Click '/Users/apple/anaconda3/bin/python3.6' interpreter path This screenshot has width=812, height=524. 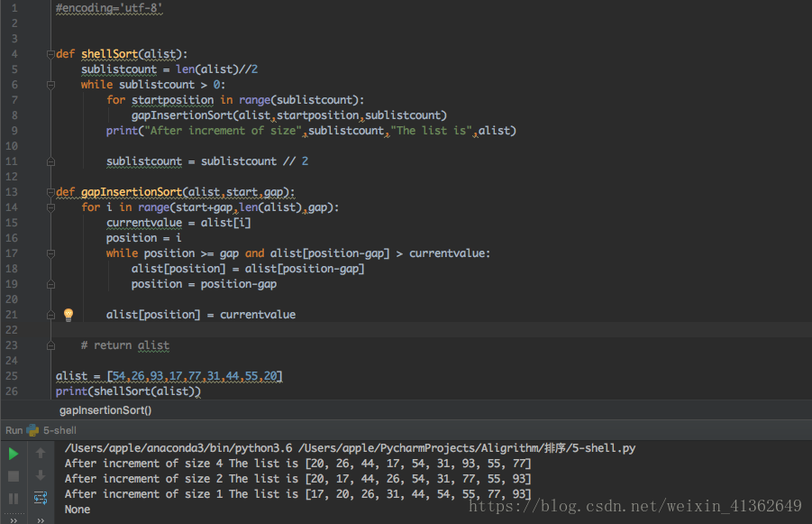tap(178, 448)
